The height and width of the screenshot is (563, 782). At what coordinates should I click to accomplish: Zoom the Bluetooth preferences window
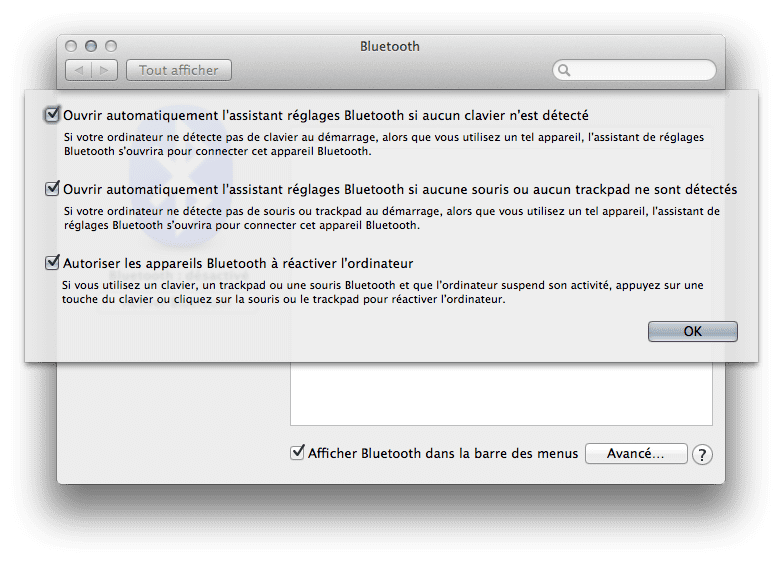(x=111, y=46)
